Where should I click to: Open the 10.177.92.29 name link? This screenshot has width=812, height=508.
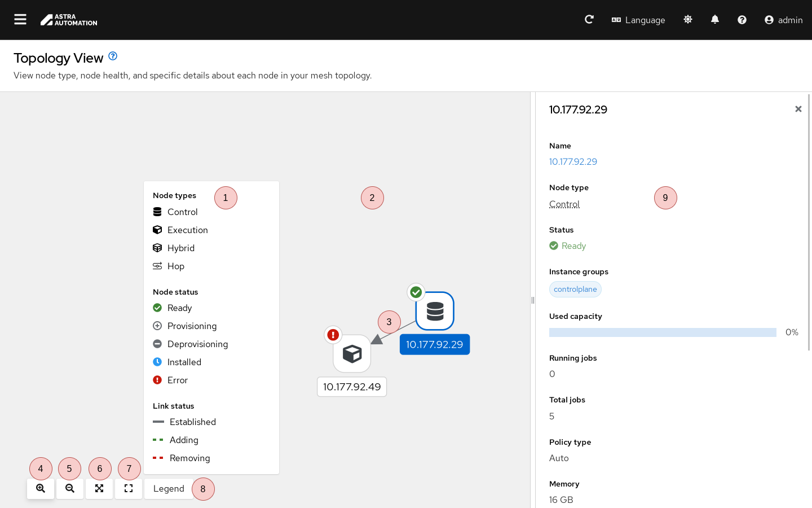[573, 162]
